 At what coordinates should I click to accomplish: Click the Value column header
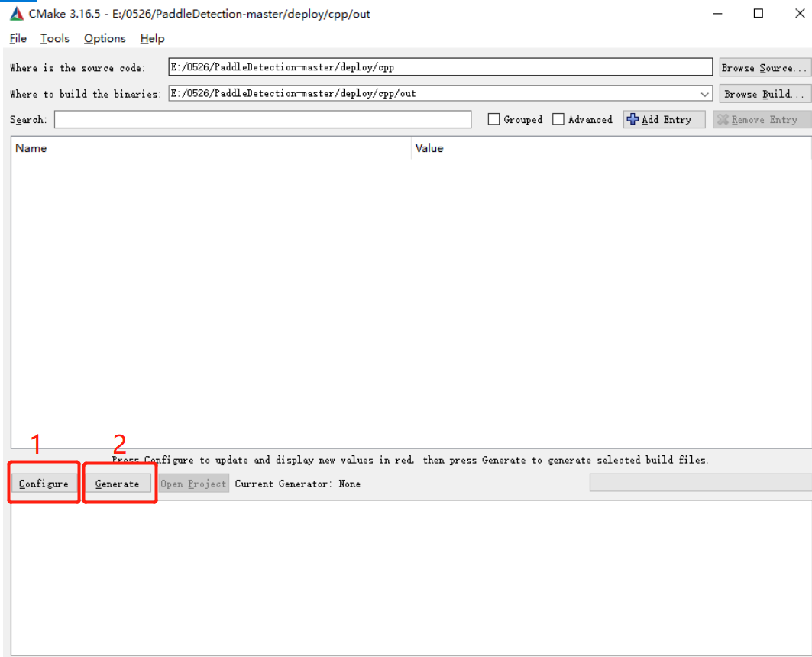pyautogui.click(x=612, y=148)
